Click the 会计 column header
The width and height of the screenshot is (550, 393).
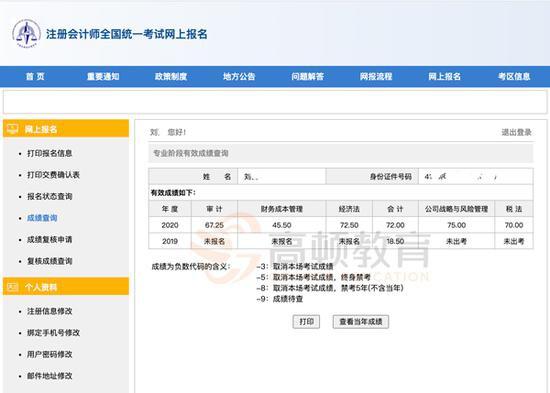coord(395,209)
